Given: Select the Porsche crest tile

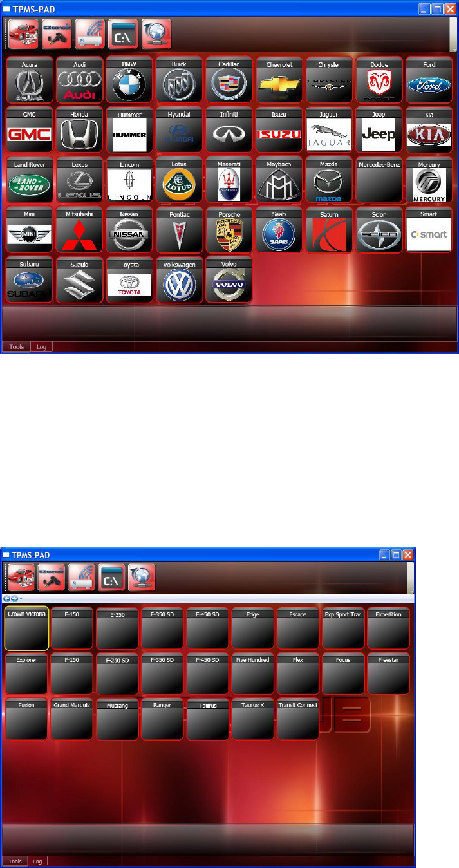Looking at the screenshot, I should coord(230,230).
